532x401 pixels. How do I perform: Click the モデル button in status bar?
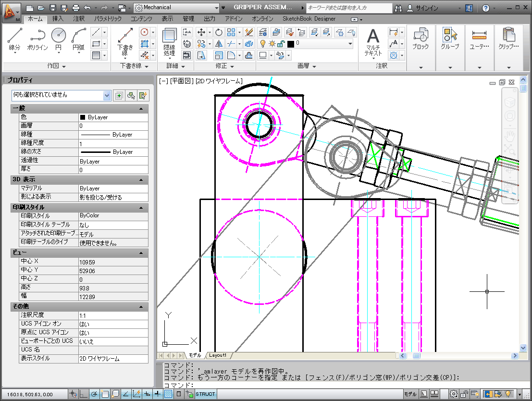410,394
